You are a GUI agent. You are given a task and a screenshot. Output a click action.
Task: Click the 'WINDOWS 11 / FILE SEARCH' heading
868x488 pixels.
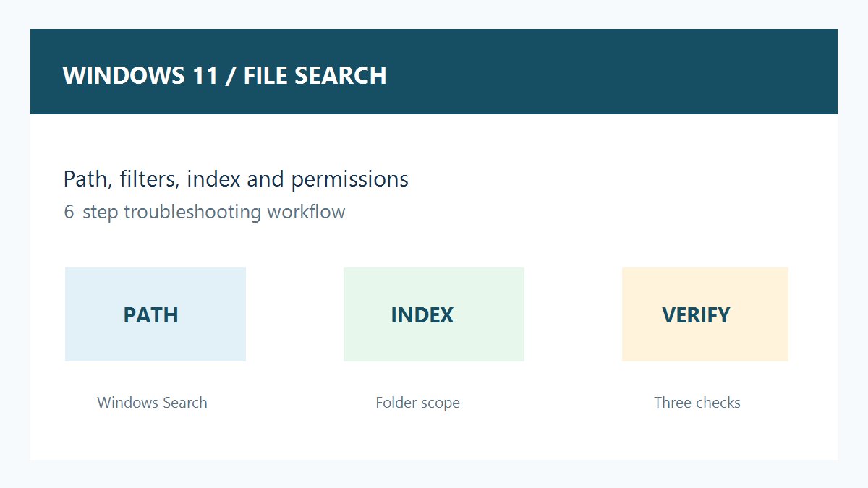pos(225,75)
